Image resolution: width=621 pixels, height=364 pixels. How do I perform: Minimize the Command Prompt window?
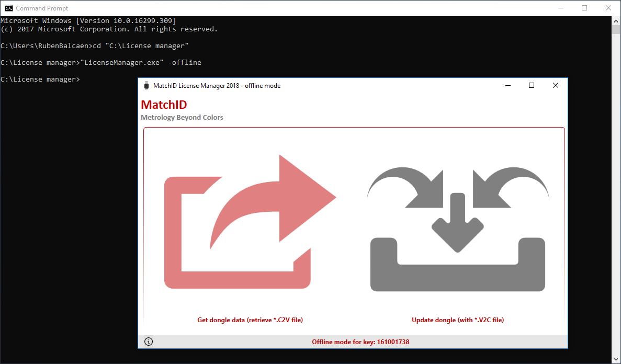[560, 8]
